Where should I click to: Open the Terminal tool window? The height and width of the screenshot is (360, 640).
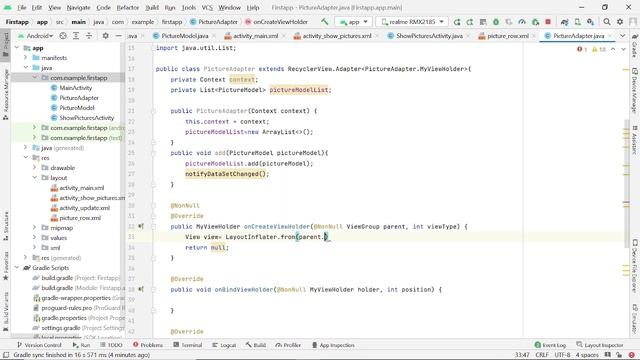click(187, 345)
